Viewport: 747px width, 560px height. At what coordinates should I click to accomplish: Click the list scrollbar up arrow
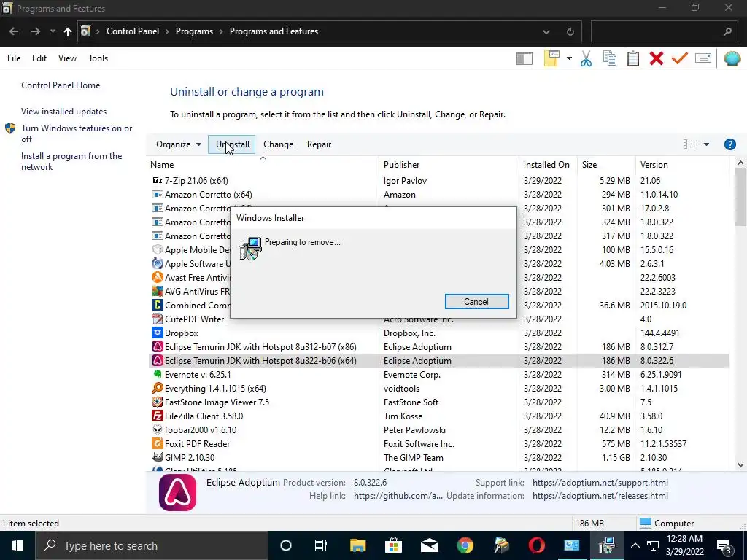[740, 163]
